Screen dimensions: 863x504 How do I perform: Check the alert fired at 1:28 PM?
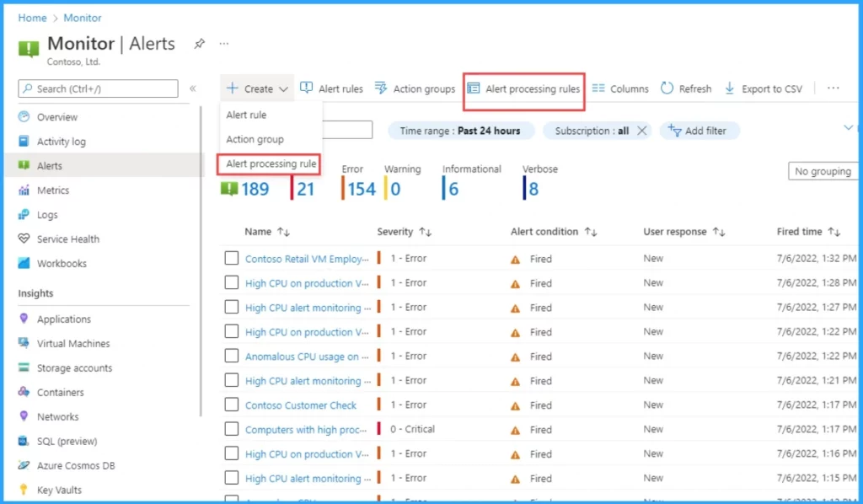(x=232, y=283)
